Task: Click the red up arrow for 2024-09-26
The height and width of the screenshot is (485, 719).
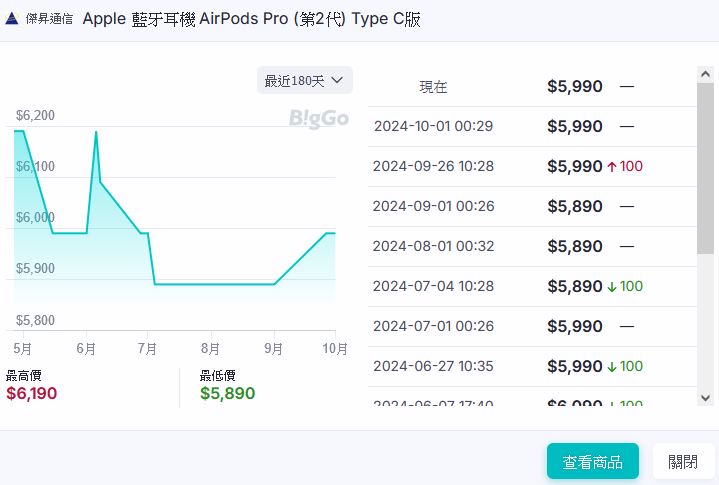Action: point(612,167)
